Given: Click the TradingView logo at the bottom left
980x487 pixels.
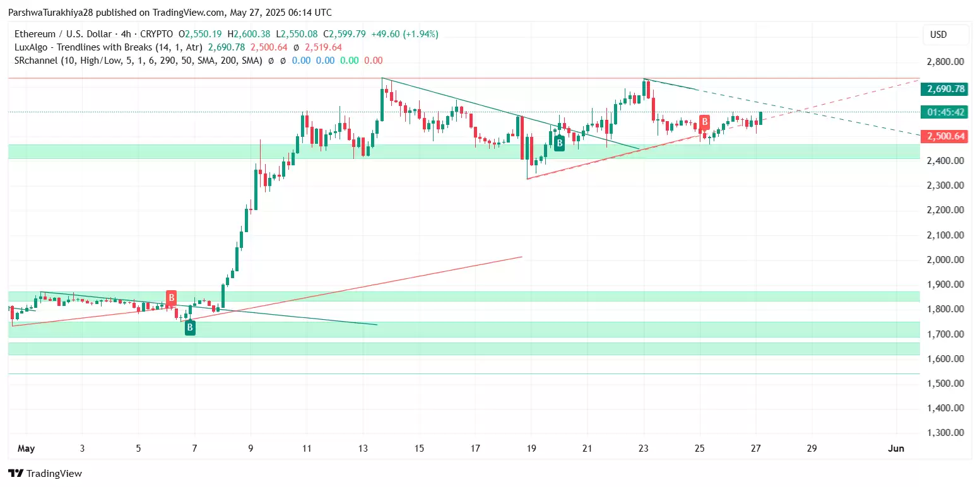Looking at the screenshot, I should tap(45, 473).
